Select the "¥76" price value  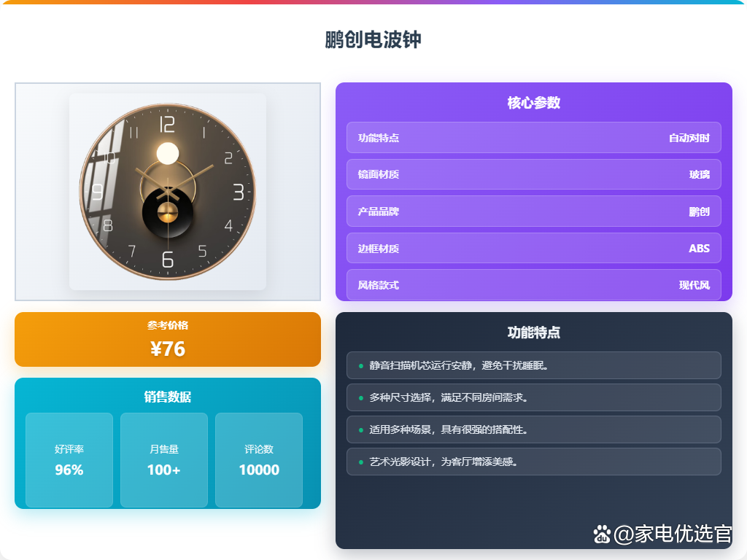click(168, 349)
